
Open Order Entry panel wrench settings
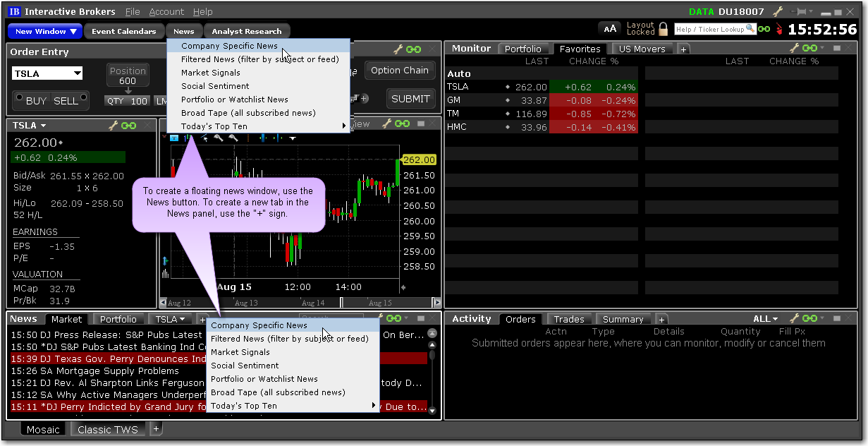click(x=398, y=49)
